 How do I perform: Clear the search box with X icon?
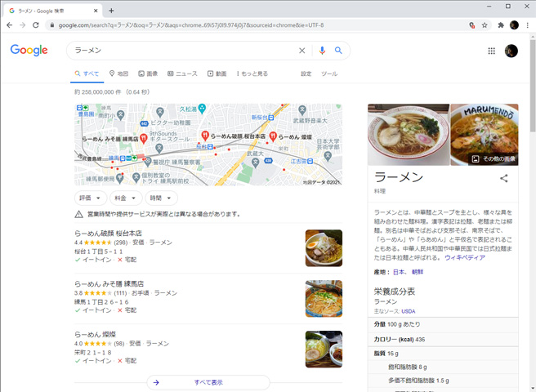301,51
